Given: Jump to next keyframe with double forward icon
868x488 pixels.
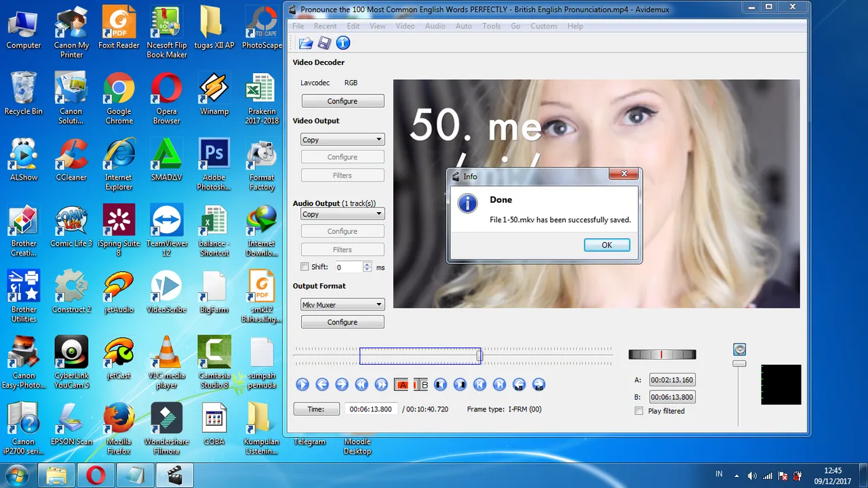Looking at the screenshot, I should click(x=381, y=384).
